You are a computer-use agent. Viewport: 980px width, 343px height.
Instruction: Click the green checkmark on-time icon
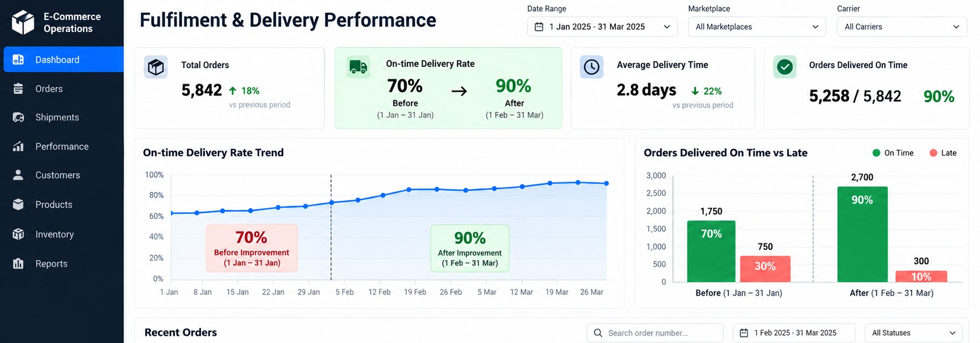click(785, 67)
